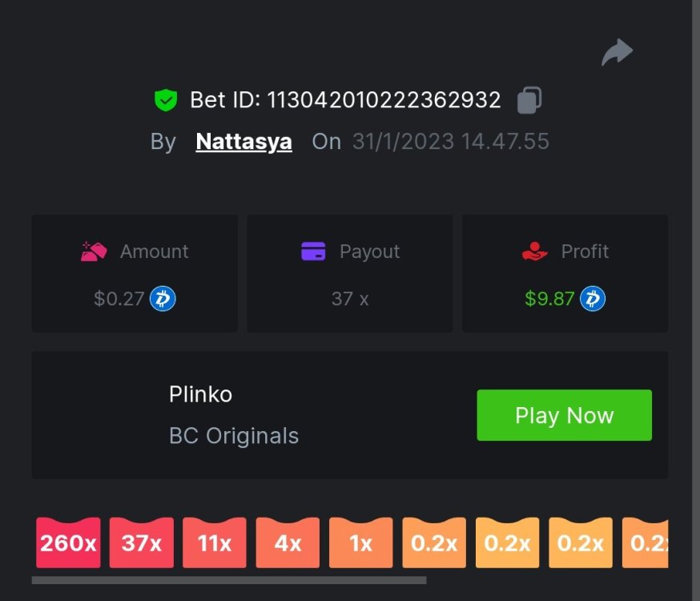
Task: Click the Amount coin icon
Action: [x=94, y=252]
